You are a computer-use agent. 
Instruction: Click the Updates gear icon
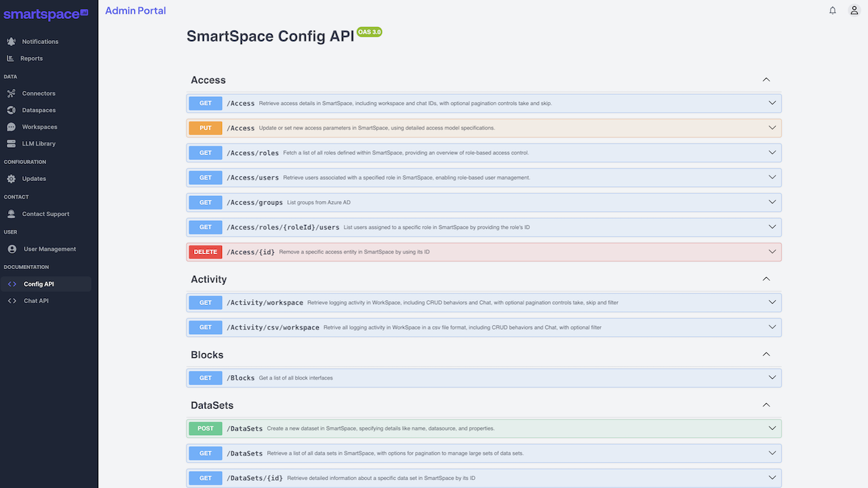(11, 179)
